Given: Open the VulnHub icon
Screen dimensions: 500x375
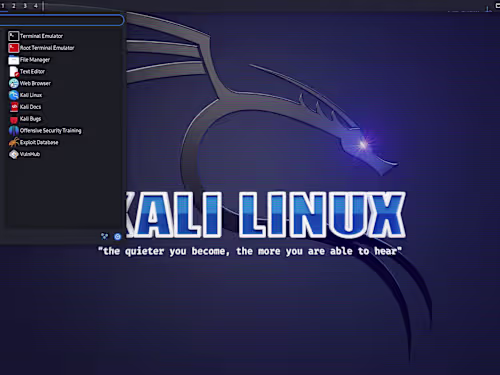Looking at the screenshot, I should click(x=14, y=154).
